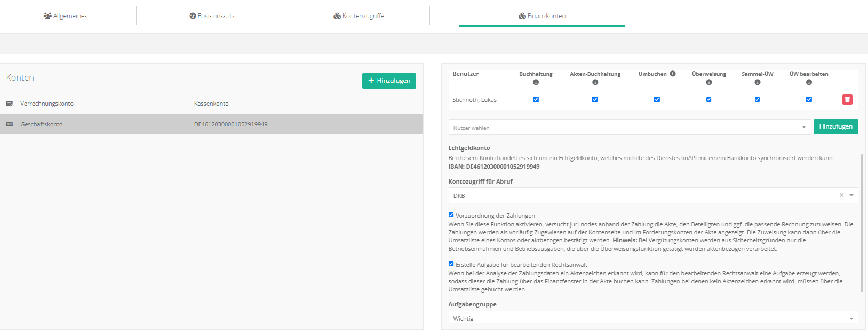The height and width of the screenshot is (333, 868).
Task: Click info icon under Akten-Buchhaltung header
Action: (x=595, y=82)
